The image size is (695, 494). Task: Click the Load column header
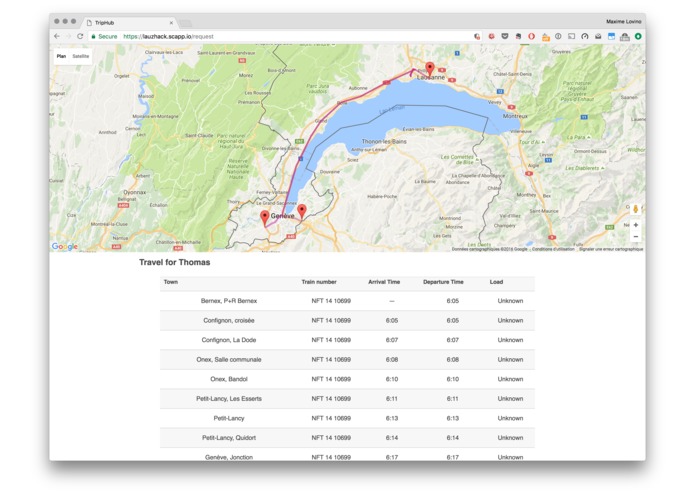point(496,282)
